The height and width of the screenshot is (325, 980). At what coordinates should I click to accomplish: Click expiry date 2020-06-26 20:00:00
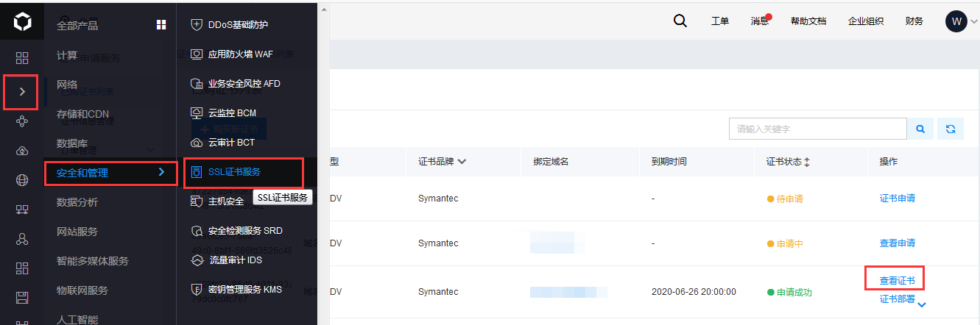694,292
